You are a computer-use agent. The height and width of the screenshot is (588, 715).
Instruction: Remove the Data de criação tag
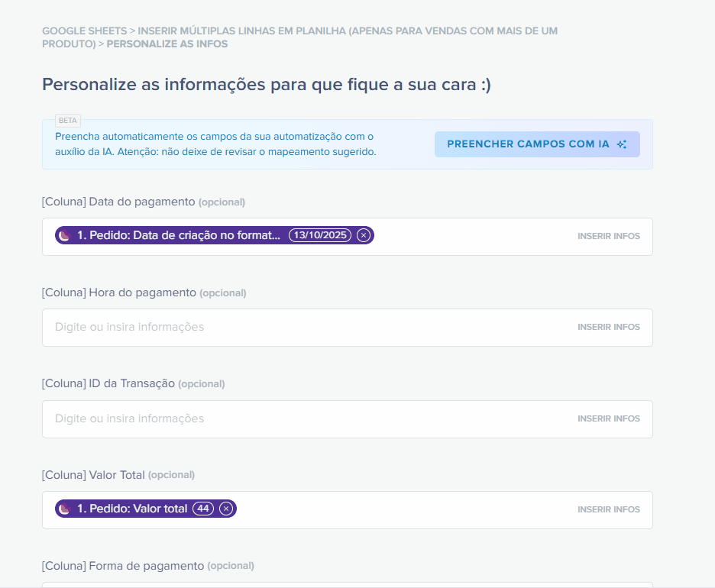click(364, 235)
